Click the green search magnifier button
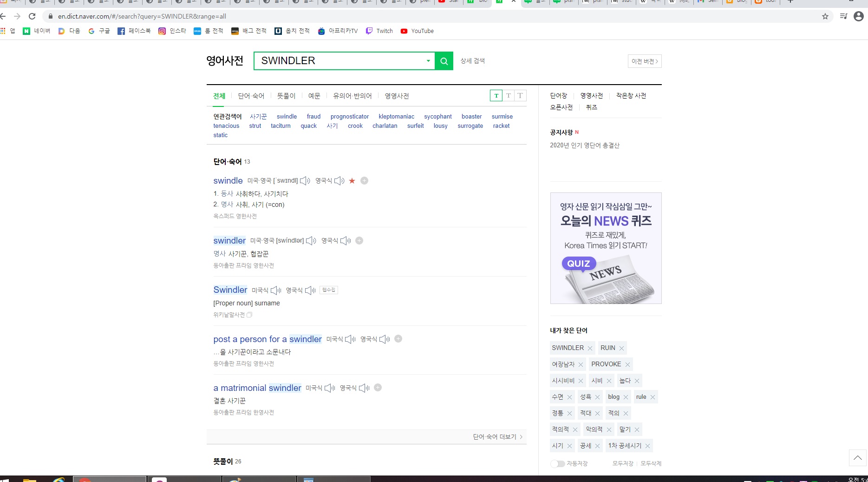This screenshot has height=482, width=868. (x=444, y=61)
